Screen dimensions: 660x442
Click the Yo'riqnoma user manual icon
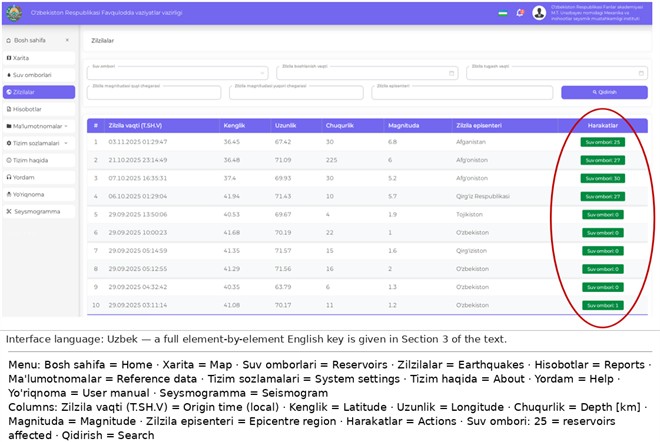8,194
